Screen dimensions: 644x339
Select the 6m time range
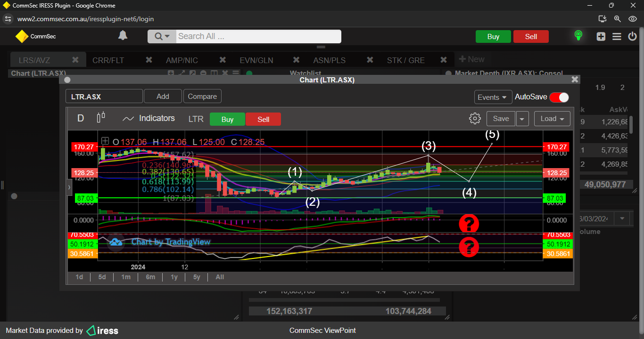[150, 277]
